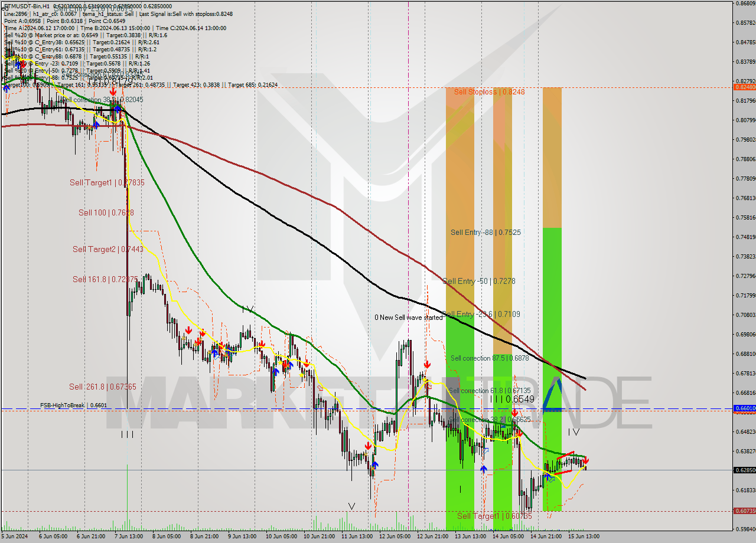Click the '6 Jun 21:00' time axis label
Viewport: 756px width, 543px height.
point(90,537)
